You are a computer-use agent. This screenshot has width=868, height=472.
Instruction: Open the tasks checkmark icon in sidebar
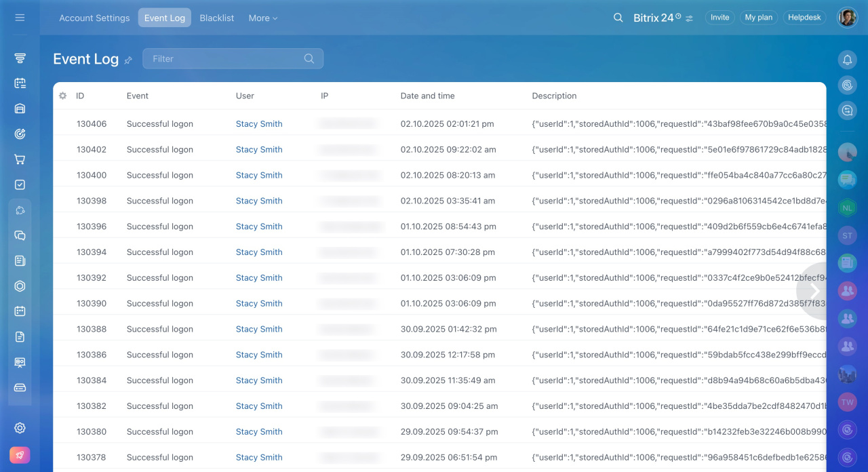[20, 184]
